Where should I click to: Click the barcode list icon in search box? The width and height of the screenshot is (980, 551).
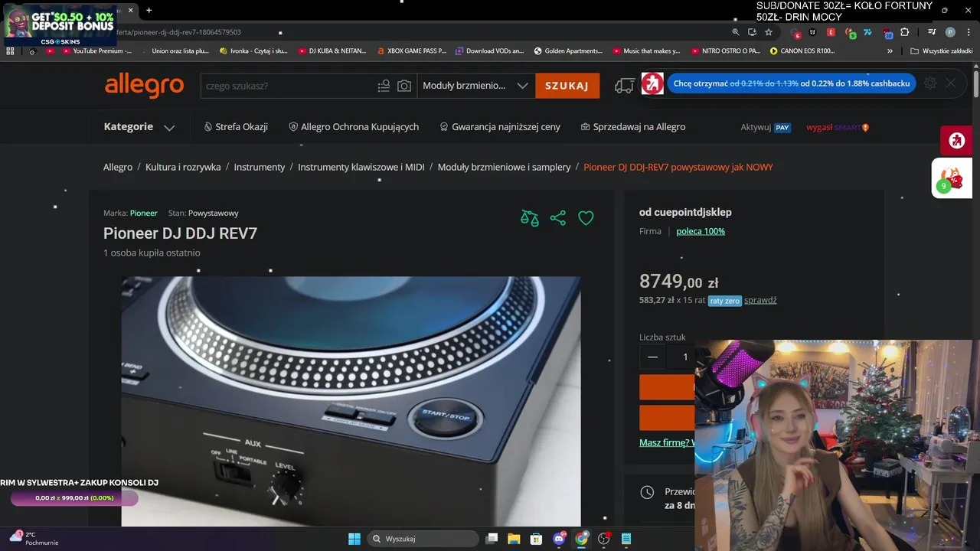click(384, 86)
